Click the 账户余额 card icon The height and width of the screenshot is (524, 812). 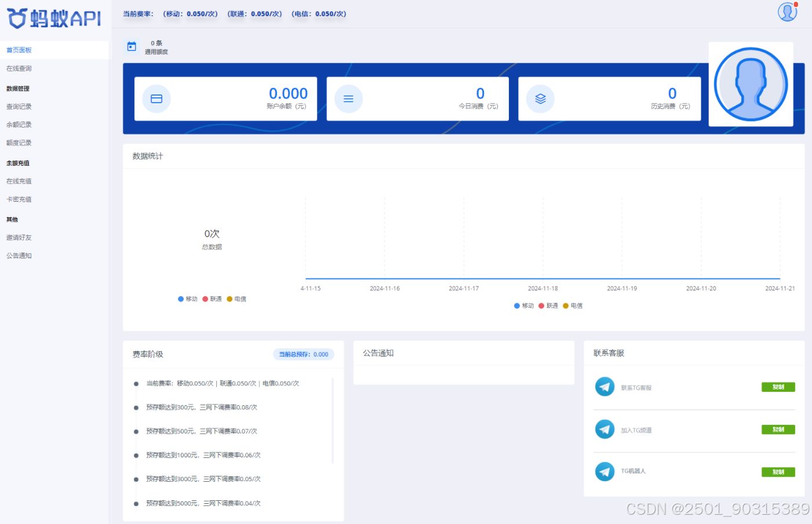point(155,99)
